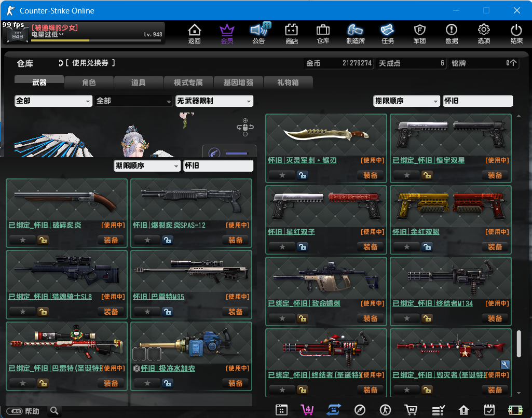This screenshot has width=532, height=418.
Task: Toggle favorite star on 灭灵军刺·锯刃
Action: (282, 175)
